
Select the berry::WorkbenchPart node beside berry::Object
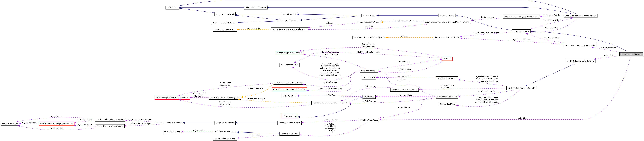coord(225,14)
